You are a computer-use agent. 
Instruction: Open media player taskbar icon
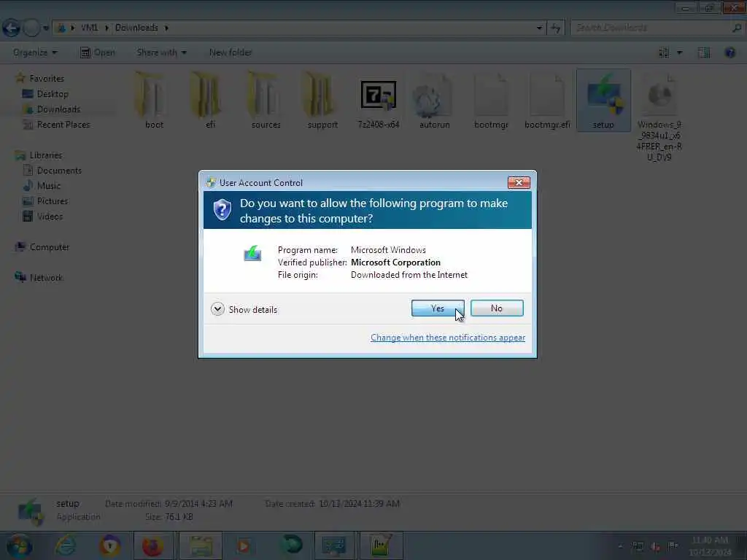pos(244,545)
